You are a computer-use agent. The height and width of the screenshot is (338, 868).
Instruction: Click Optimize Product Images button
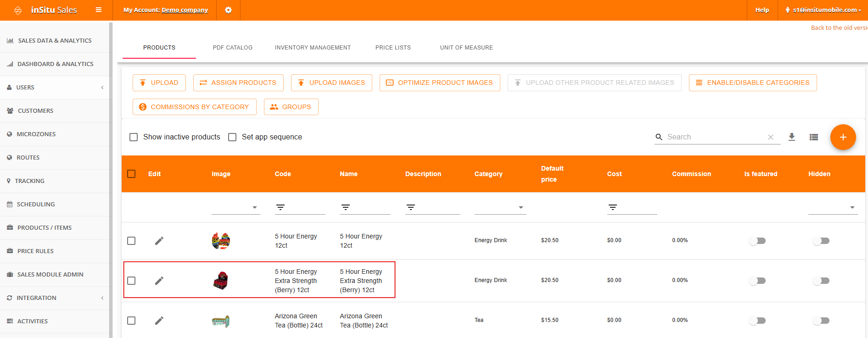point(440,83)
